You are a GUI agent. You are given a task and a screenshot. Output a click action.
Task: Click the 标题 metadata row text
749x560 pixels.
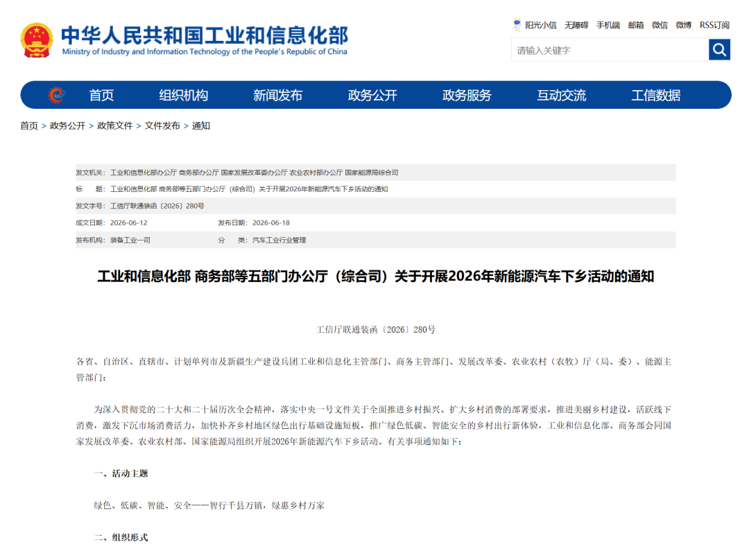(x=232, y=189)
